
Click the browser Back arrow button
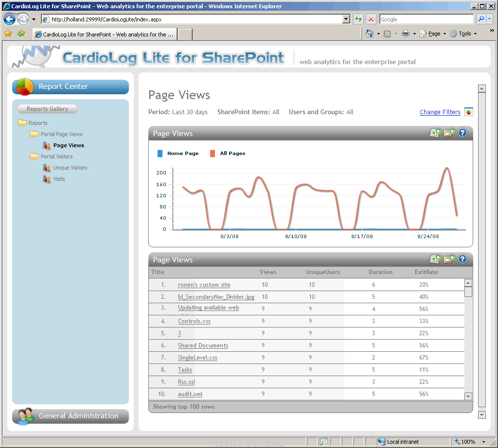click(10, 19)
